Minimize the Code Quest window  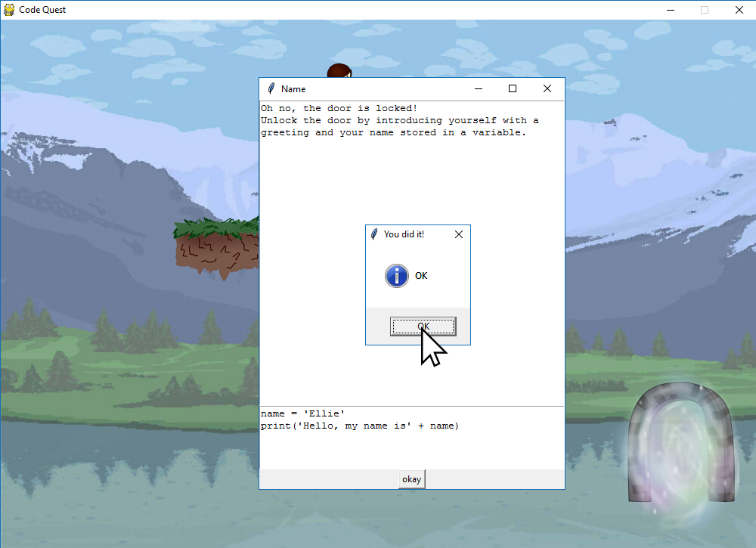click(670, 10)
